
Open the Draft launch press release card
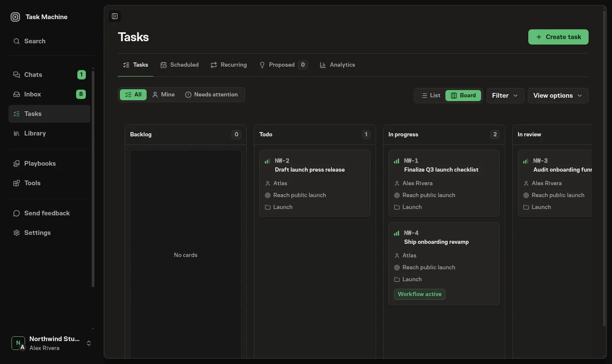(x=315, y=183)
